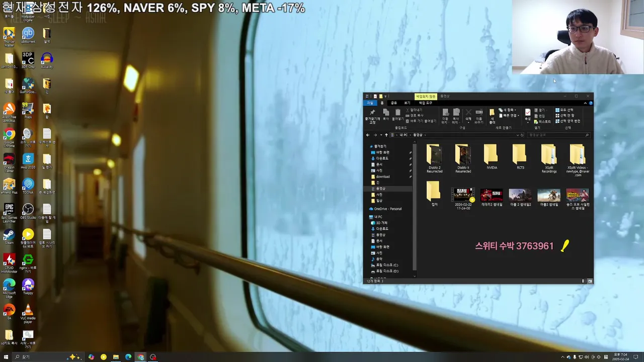
Task: Open Google Chrome desktop shortcut
Action: [9, 137]
